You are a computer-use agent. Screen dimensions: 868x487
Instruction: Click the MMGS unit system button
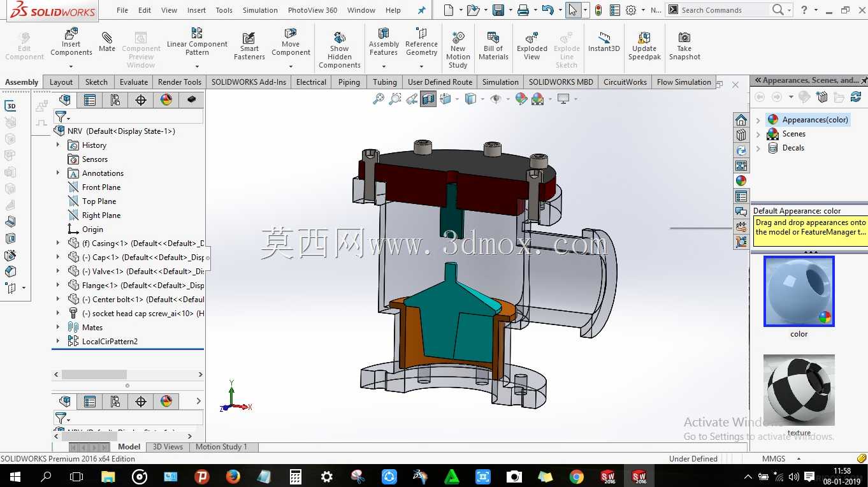[774, 459]
